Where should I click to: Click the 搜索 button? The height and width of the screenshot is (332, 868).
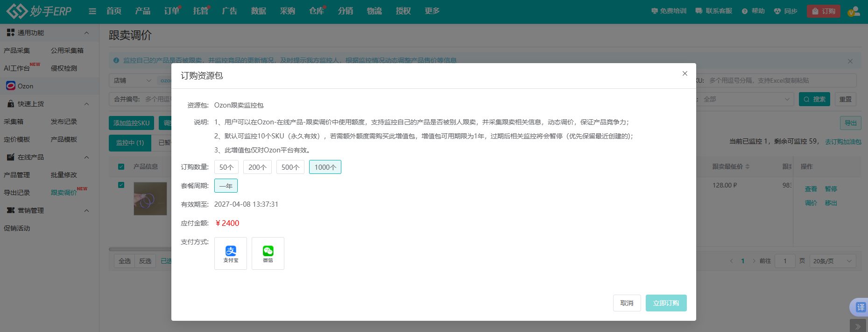point(814,99)
